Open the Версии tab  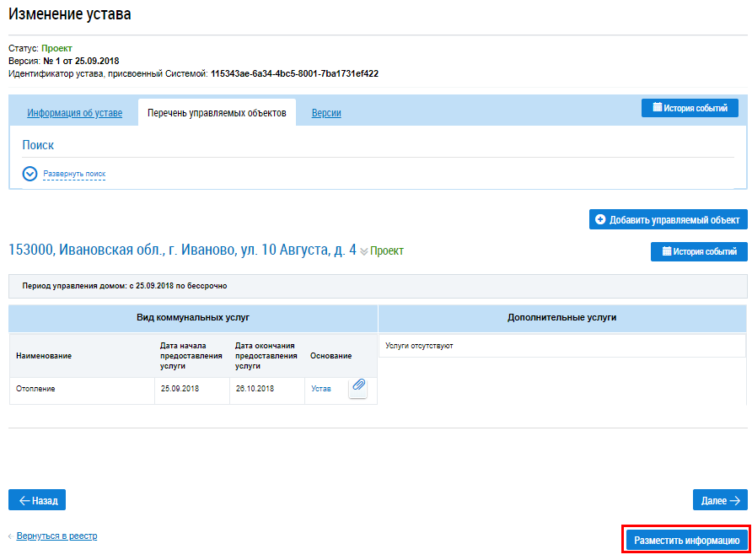326,113
